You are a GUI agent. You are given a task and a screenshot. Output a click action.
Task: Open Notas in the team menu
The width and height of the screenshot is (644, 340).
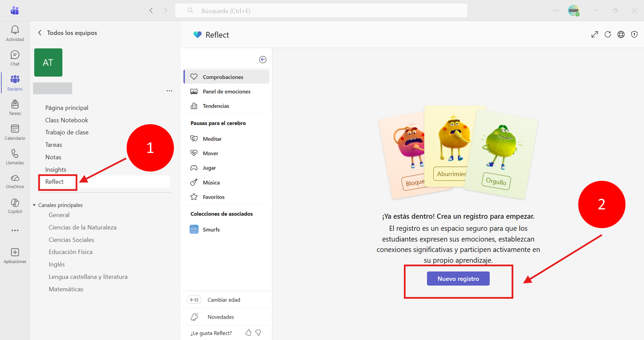coord(53,157)
